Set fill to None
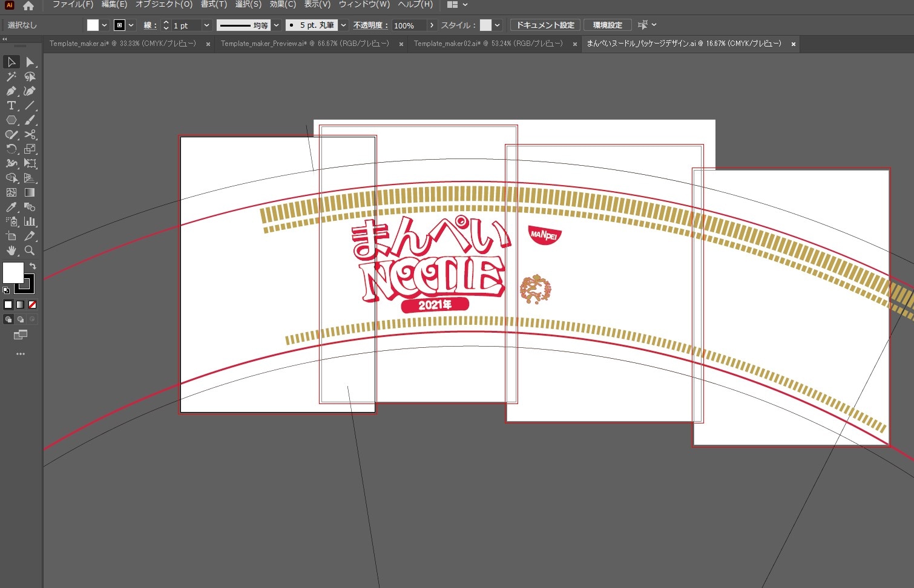The width and height of the screenshot is (914, 588). click(x=33, y=305)
